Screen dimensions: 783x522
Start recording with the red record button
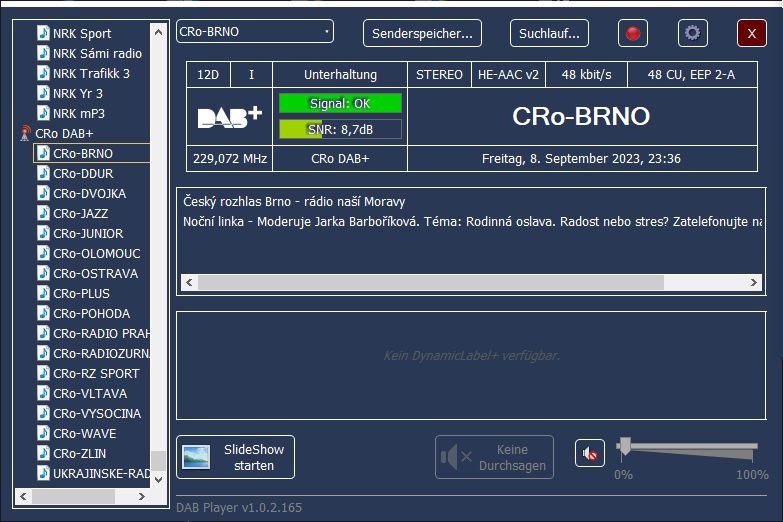tap(633, 33)
